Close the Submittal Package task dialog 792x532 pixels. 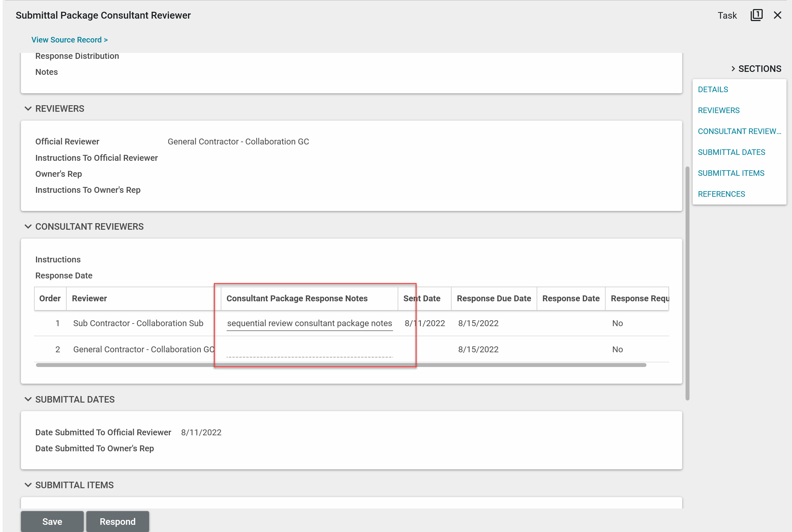[777, 15]
